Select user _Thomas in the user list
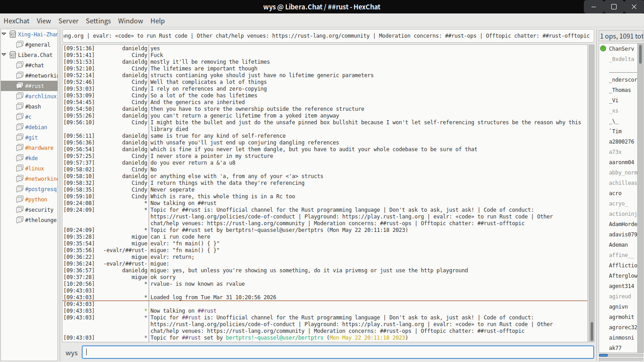644x362 pixels. (620, 90)
